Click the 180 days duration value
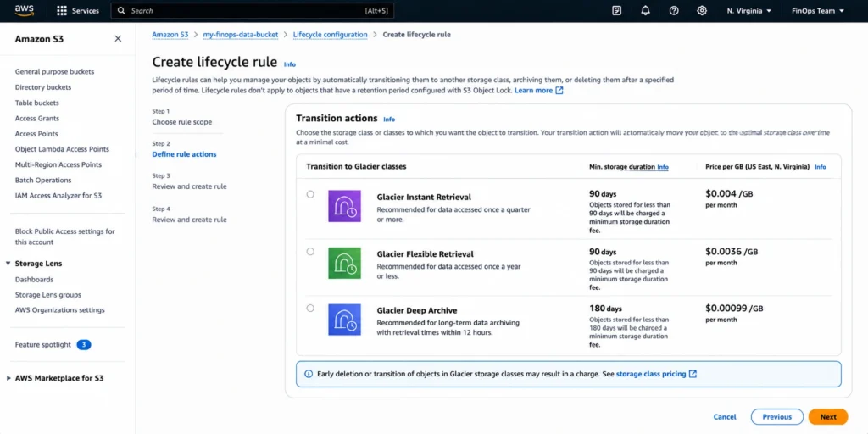The image size is (868, 434). point(605,309)
